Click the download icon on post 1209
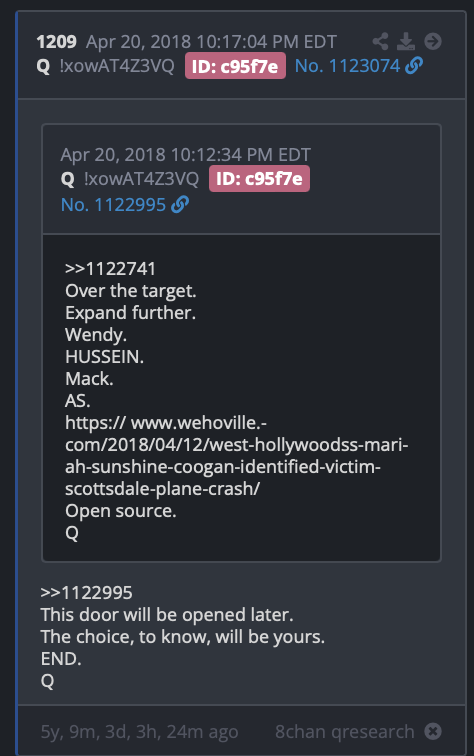Viewport: 474px width, 756px height. [x=406, y=41]
